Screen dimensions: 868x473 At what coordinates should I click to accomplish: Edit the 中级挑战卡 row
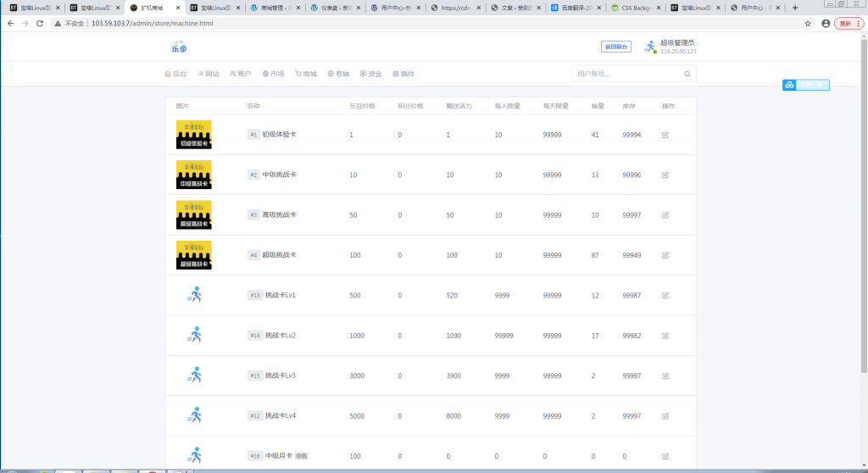(665, 175)
